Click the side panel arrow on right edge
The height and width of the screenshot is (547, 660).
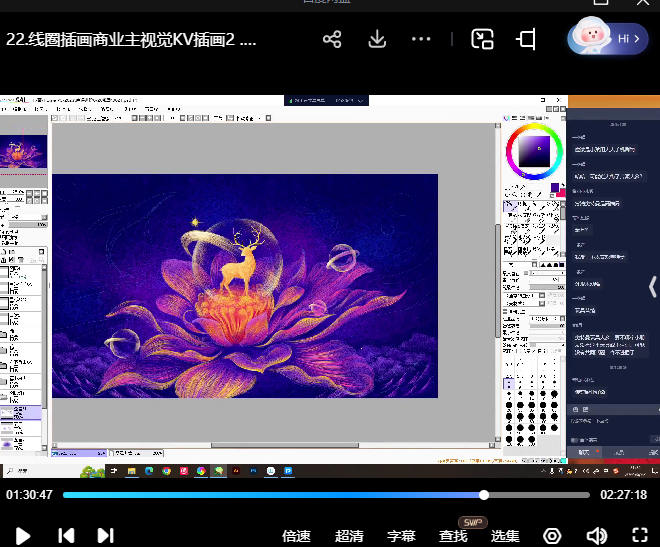coord(651,287)
